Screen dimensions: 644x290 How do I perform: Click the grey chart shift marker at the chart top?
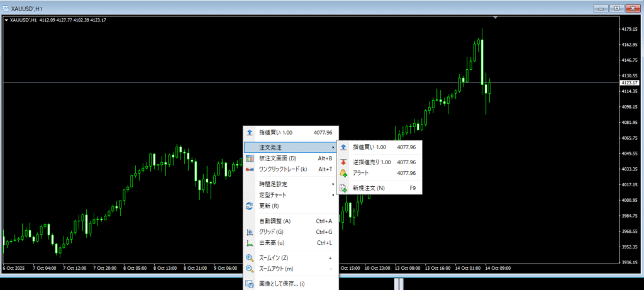click(x=496, y=18)
